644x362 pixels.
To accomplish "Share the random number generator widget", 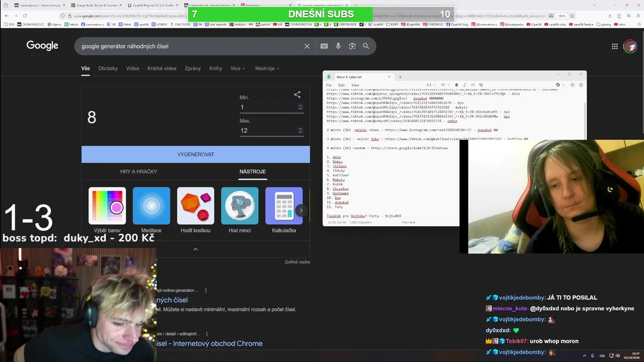I will [297, 95].
